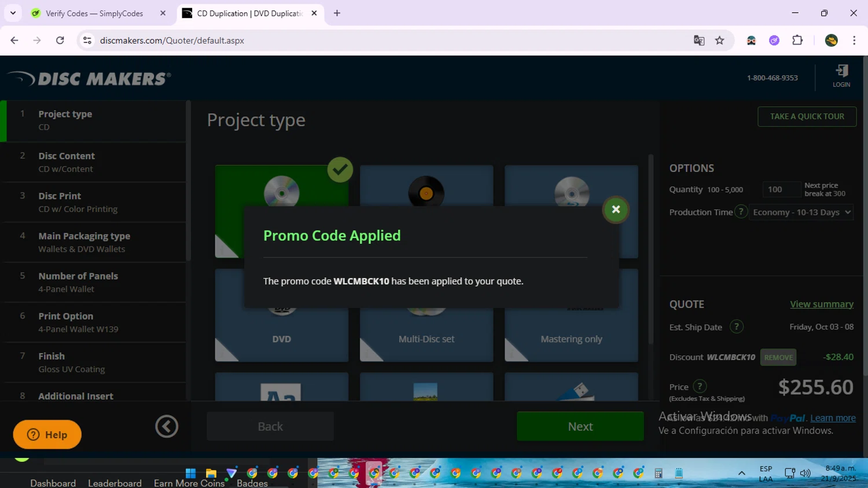Viewport: 868px width, 488px height.
Task: Click the Quantity input field
Action: pyautogui.click(x=781, y=189)
